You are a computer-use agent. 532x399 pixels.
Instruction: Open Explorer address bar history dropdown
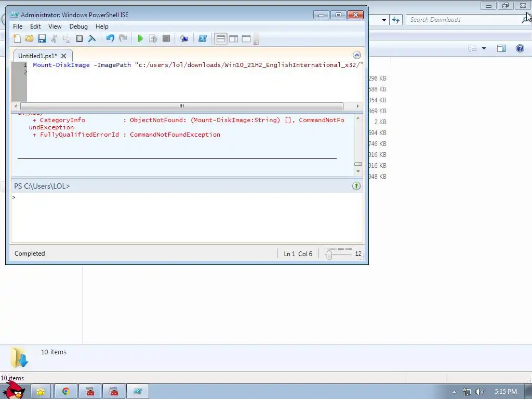(x=384, y=20)
